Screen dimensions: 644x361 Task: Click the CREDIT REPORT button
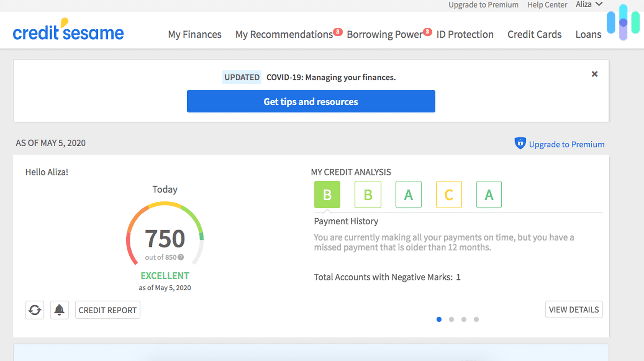[108, 310]
